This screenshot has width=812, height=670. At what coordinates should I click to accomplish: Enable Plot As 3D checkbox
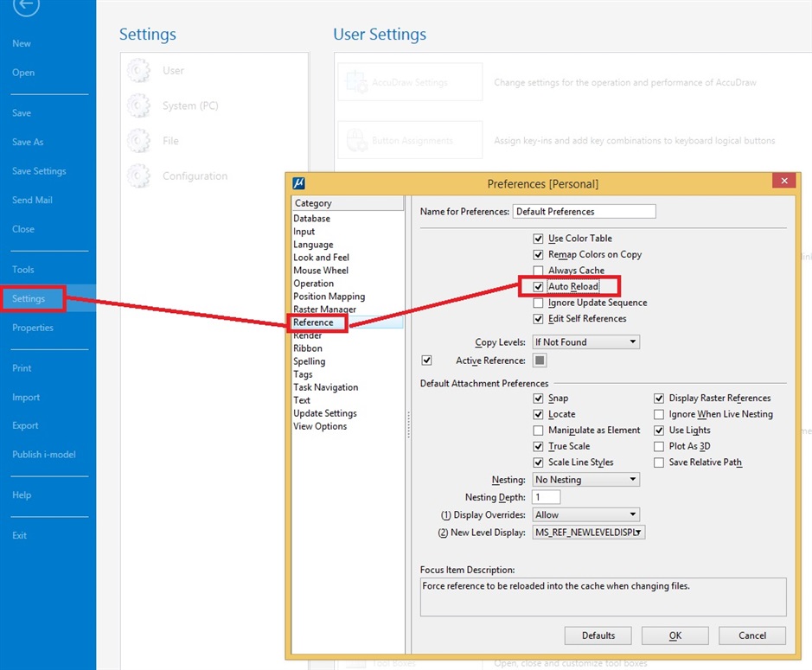(x=659, y=446)
